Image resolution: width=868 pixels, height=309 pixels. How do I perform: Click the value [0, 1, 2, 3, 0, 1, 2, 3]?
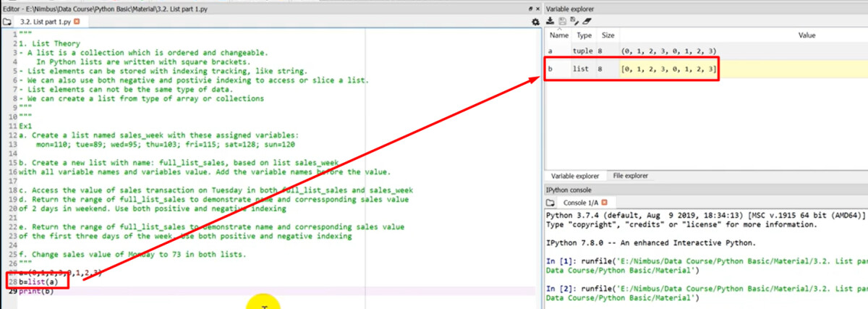668,69
